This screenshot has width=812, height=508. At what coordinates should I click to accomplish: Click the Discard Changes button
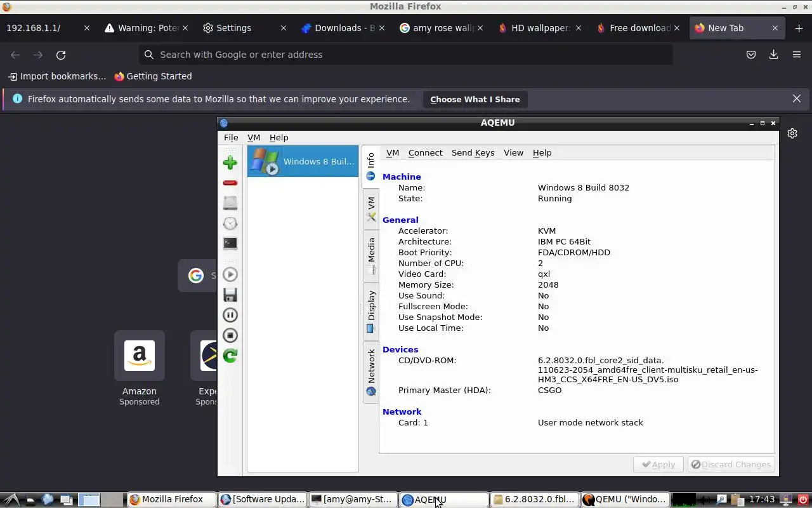731,464
